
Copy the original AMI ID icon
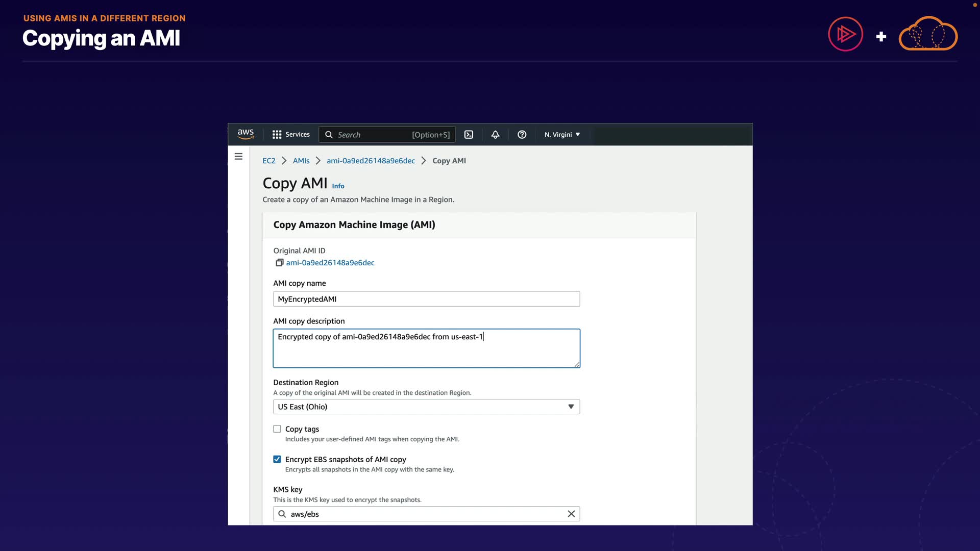pos(279,263)
